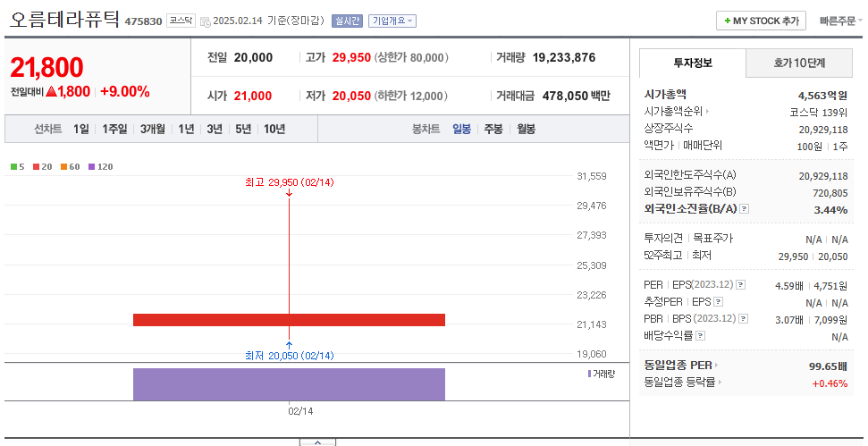
Task: Click the calendar icon before the 2025.02.14 date
Action: [x=205, y=21]
